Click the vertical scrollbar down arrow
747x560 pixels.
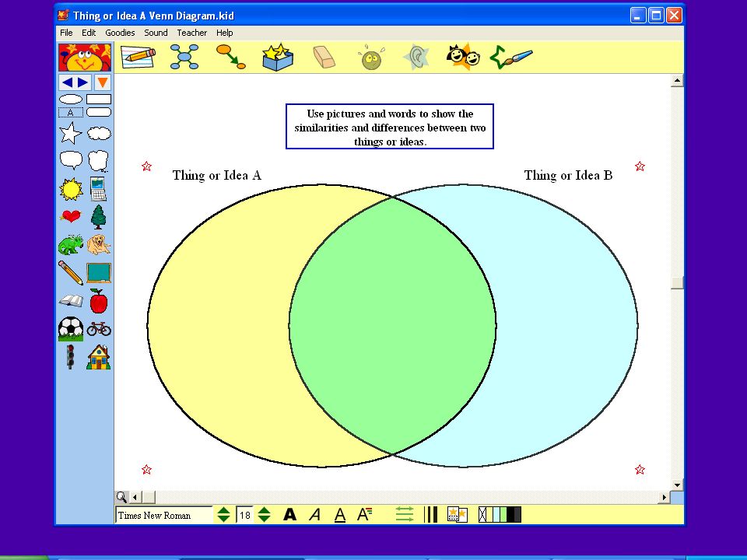click(x=677, y=485)
